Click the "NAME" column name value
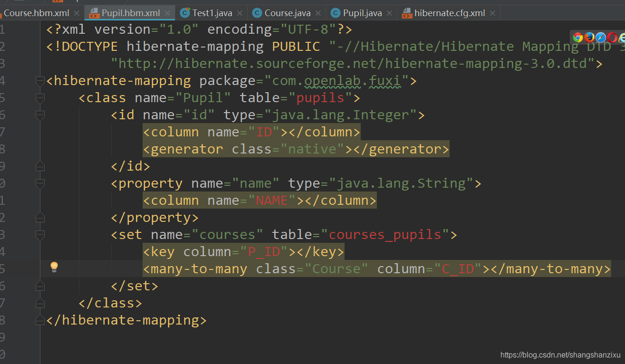 (x=272, y=201)
